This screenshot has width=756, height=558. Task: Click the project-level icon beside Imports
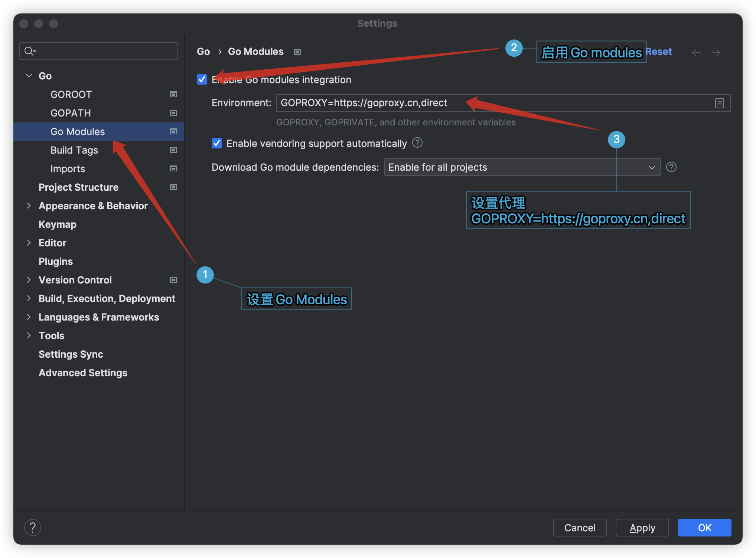pyautogui.click(x=173, y=168)
